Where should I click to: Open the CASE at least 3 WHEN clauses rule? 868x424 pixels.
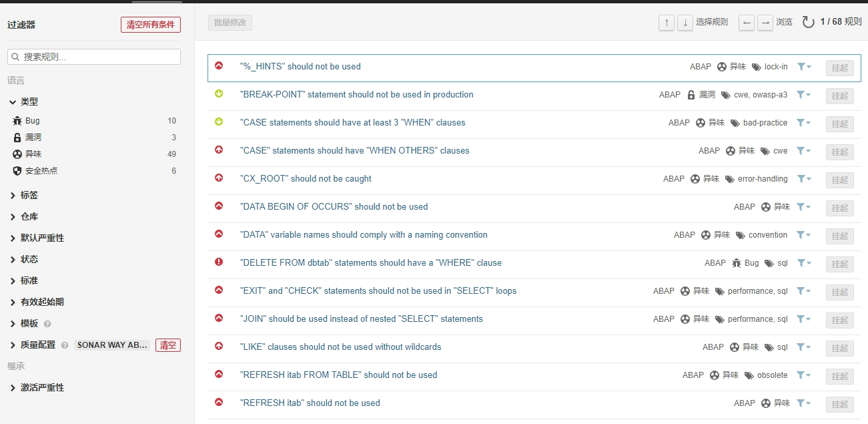click(352, 123)
